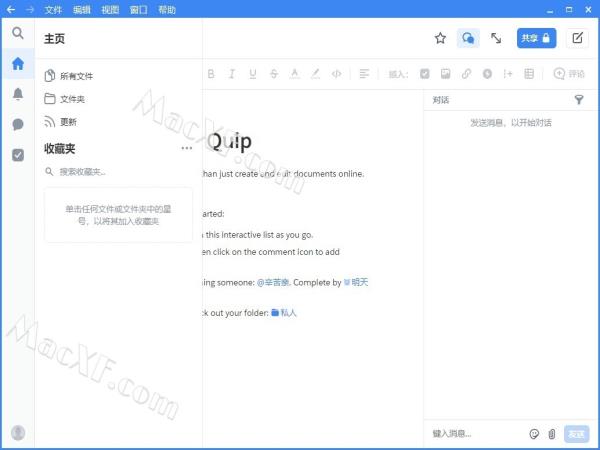Open 更新 updates feed
The width and height of the screenshot is (600, 450).
tap(61, 122)
